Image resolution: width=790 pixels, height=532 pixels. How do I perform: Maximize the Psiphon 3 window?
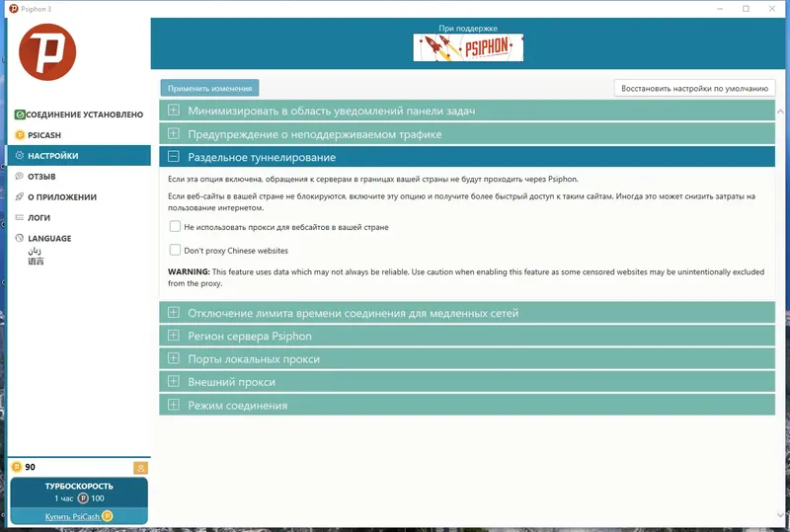pyautogui.click(x=746, y=9)
